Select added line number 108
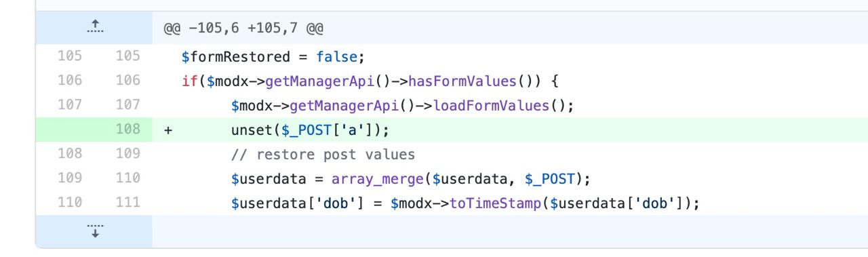868x257 pixels. [127, 130]
